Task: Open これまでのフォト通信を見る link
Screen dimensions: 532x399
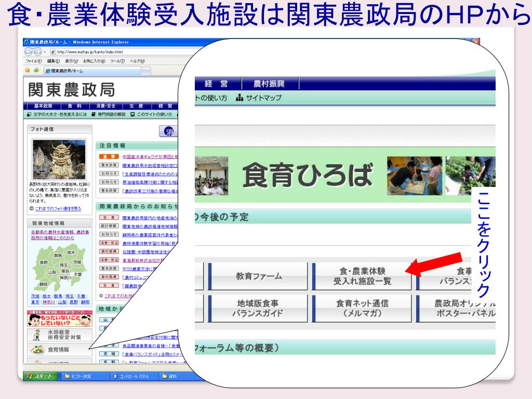Action: (x=58, y=209)
